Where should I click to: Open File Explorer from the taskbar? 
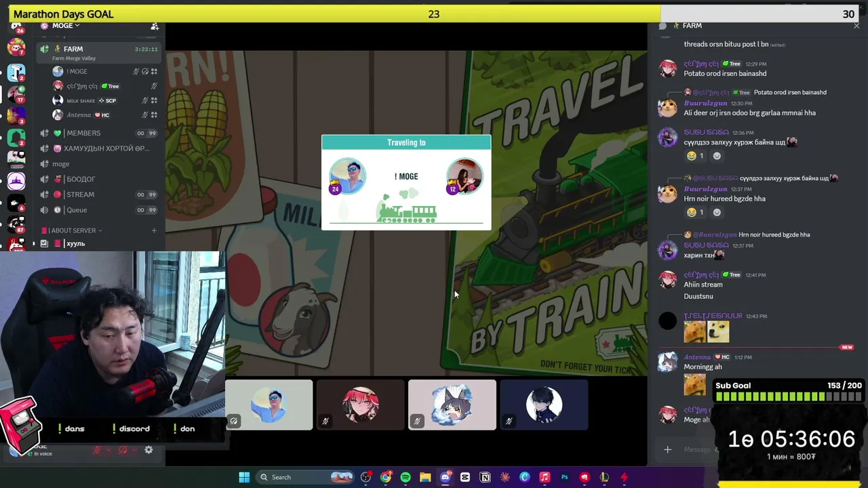425,477
